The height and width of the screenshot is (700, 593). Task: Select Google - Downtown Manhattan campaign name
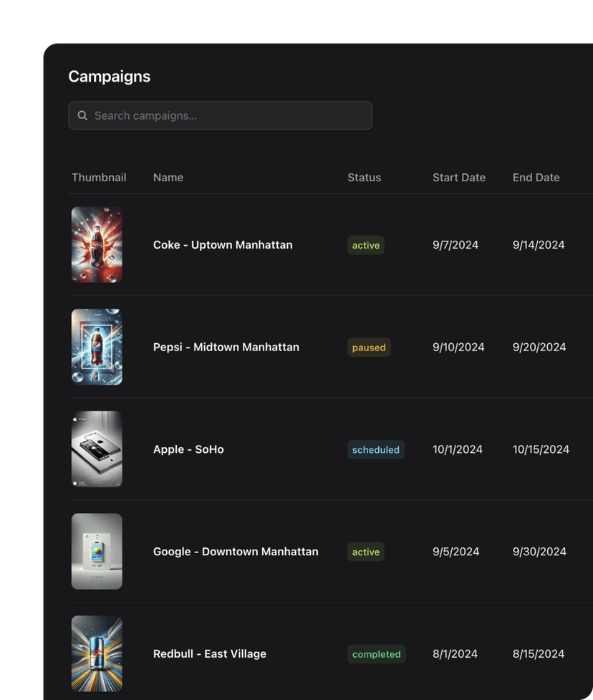236,552
